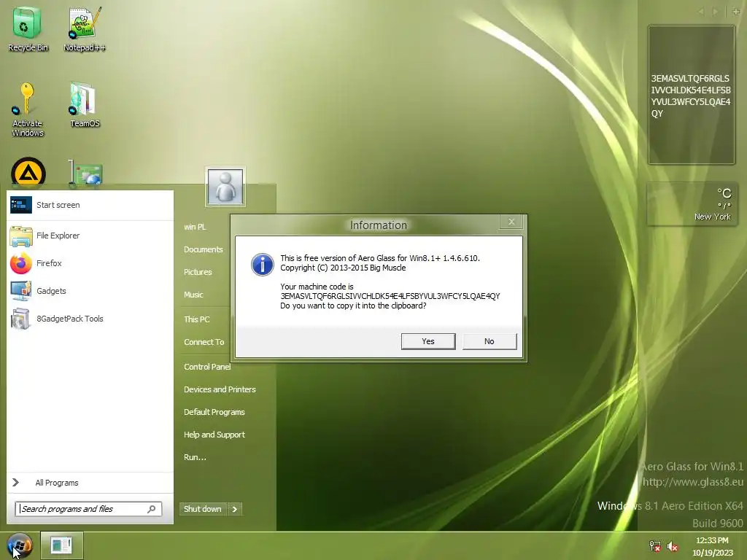Click the search magnifier icon
The image size is (747, 560).
(152, 509)
